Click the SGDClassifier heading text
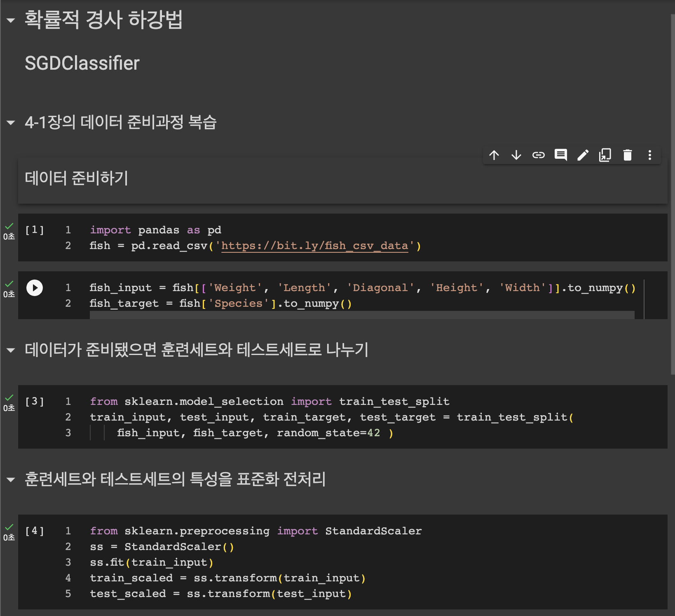675x616 pixels. [82, 63]
